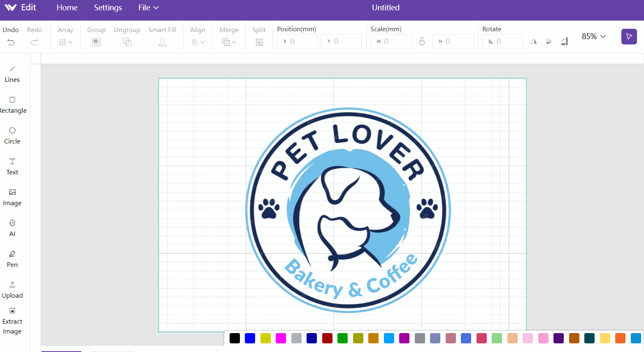Open the Array grid dropdown
The height and width of the screenshot is (352, 644).
(x=65, y=42)
